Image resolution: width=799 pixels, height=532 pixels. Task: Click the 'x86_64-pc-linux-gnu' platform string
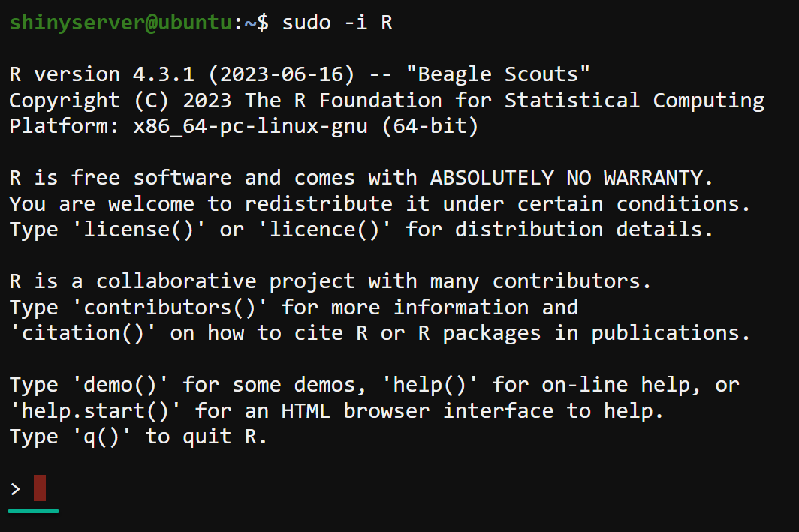251,126
